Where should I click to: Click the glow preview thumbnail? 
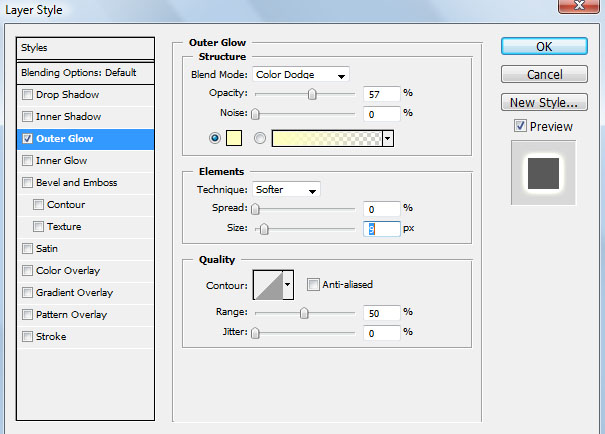(543, 173)
